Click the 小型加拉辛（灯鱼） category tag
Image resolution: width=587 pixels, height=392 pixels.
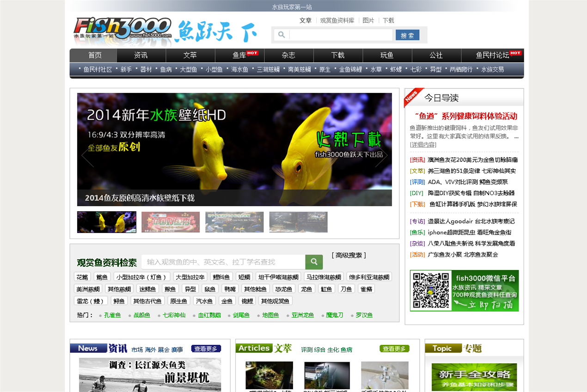[x=141, y=277]
